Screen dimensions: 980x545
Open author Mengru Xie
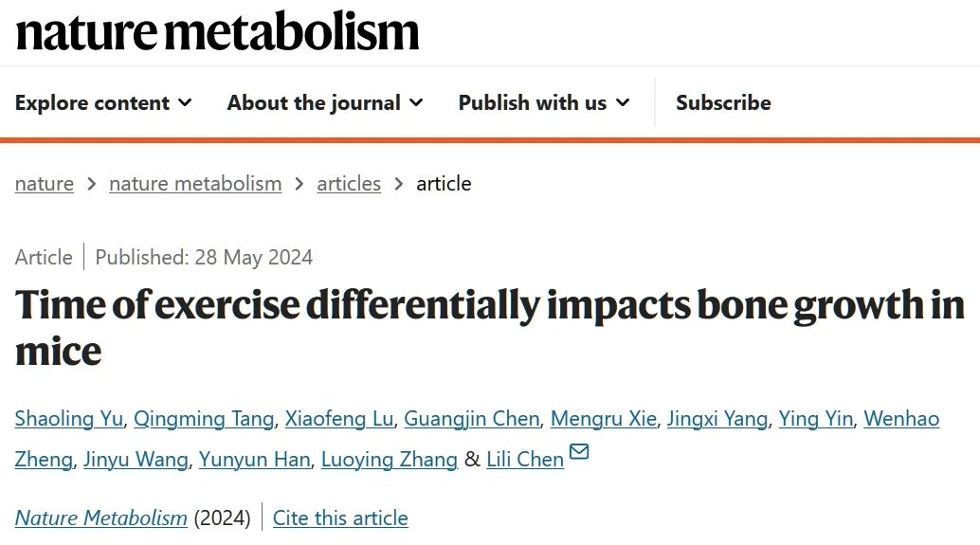[604, 419]
